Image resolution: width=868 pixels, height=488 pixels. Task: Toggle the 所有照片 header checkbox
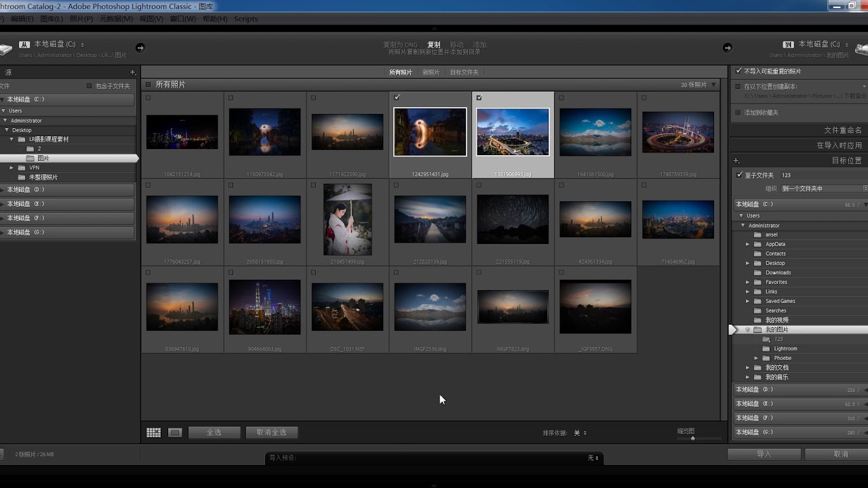coord(148,85)
